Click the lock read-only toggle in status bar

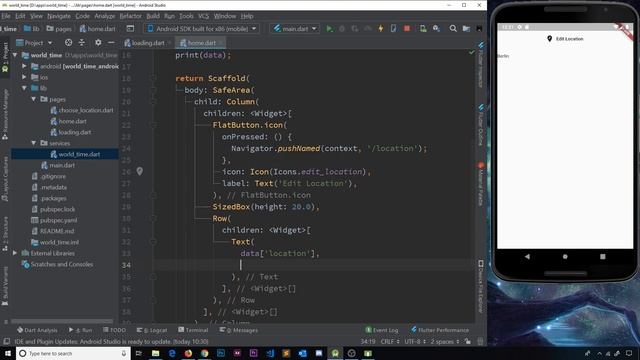pos(468,341)
